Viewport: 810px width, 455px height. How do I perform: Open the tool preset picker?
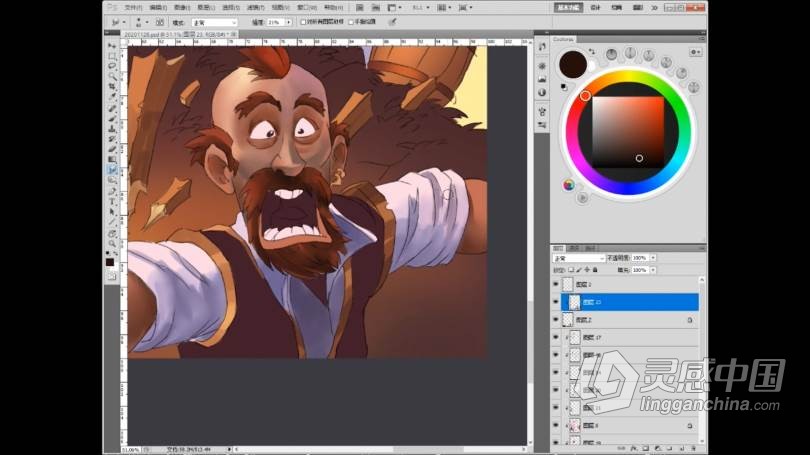click(118, 23)
